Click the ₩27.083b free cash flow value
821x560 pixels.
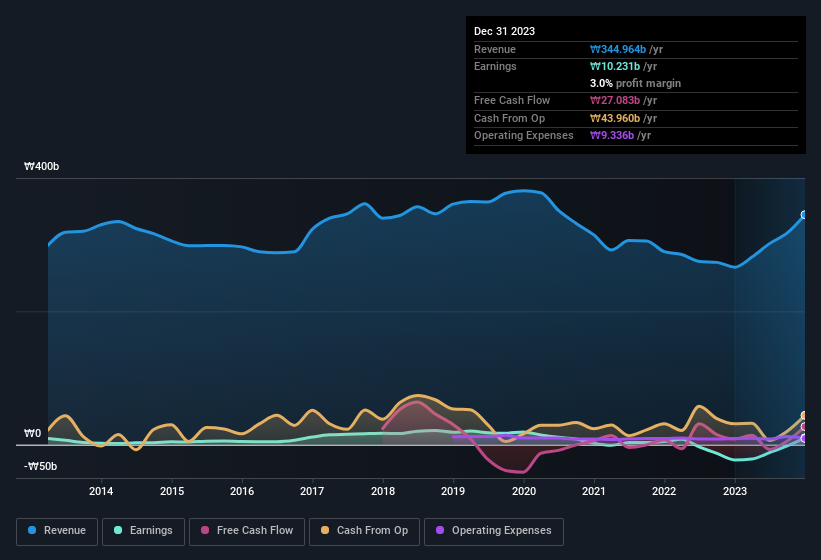pos(615,100)
